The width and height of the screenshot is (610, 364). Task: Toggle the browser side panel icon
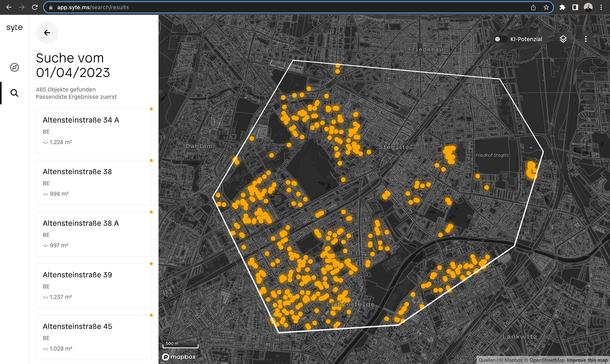tap(575, 7)
